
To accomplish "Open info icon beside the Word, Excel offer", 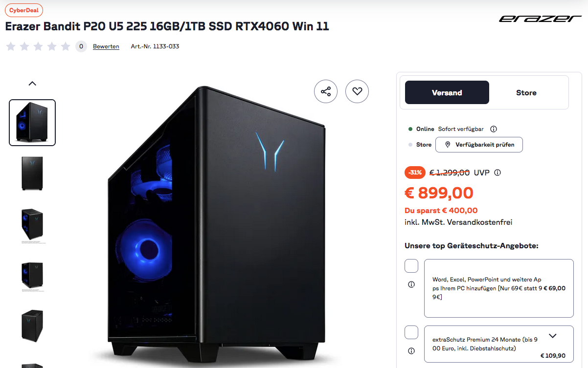I will click(x=411, y=284).
